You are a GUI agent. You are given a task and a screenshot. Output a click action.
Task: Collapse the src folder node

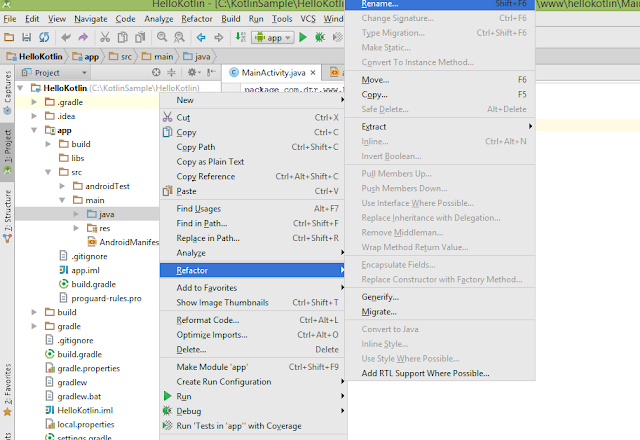pyautogui.click(x=48, y=172)
